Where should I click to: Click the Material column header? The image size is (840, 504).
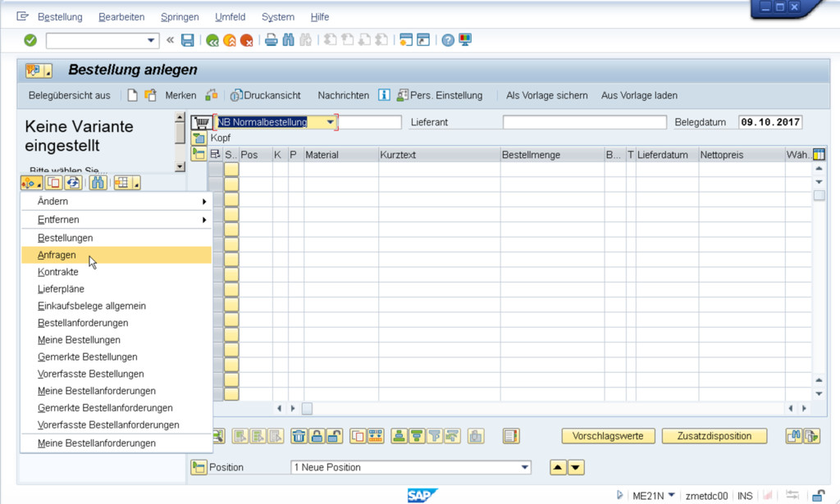[341, 155]
